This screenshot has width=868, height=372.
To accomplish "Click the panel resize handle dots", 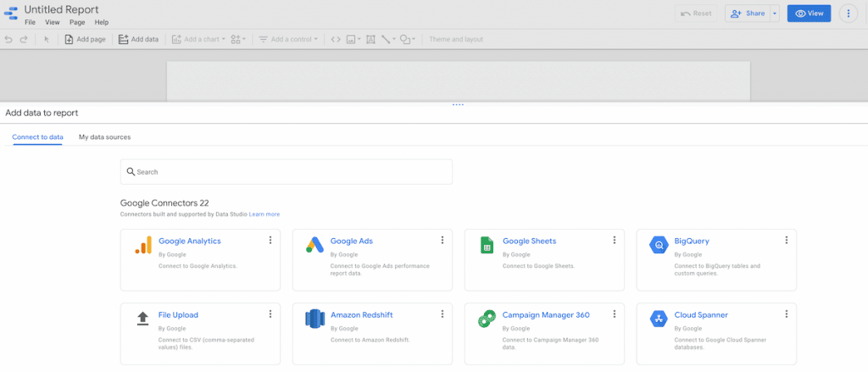I will click(458, 104).
